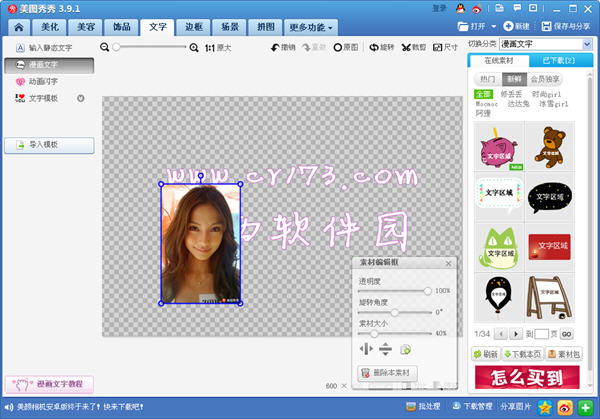Image resolution: width=600 pixels, height=419 pixels.
Task: Click the zoom out magnifier icon
Action: click(x=104, y=47)
